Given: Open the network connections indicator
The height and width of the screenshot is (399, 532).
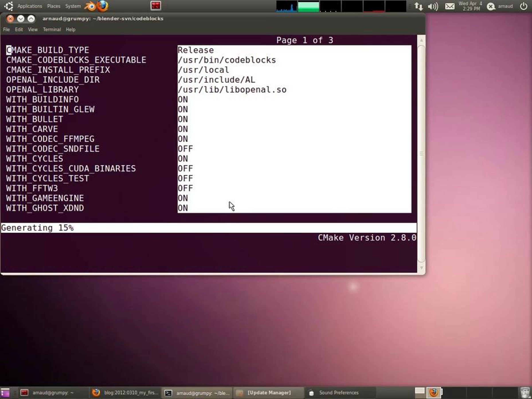Looking at the screenshot, I should [x=419, y=6].
